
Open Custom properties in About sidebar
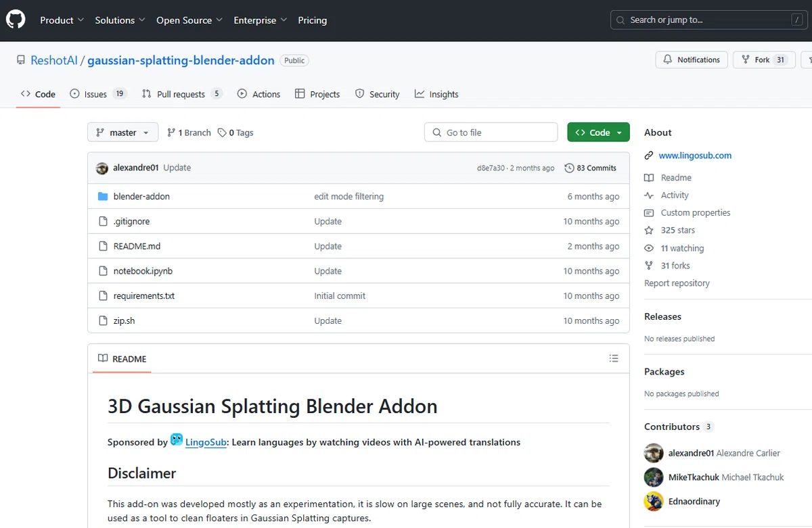pyautogui.click(x=687, y=212)
